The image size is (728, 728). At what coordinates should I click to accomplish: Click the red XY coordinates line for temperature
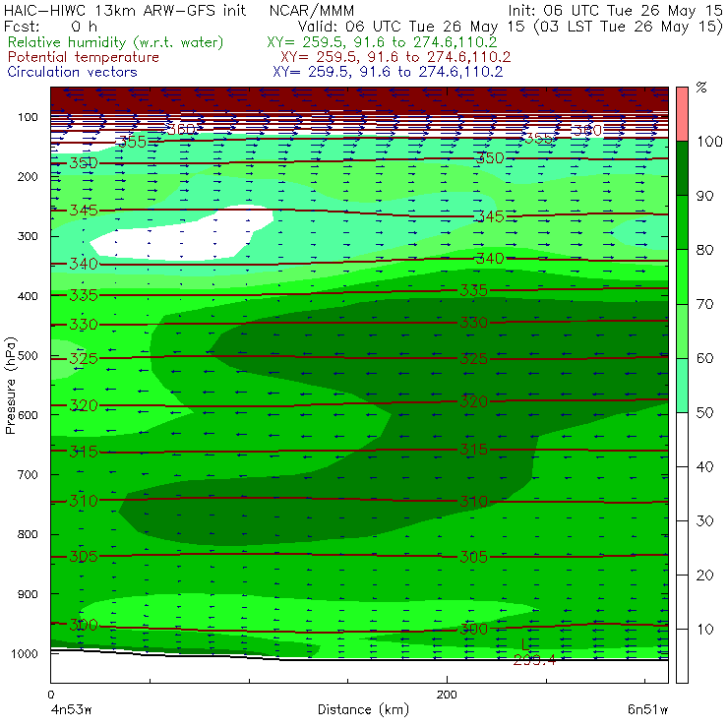[x=395, y=57]
